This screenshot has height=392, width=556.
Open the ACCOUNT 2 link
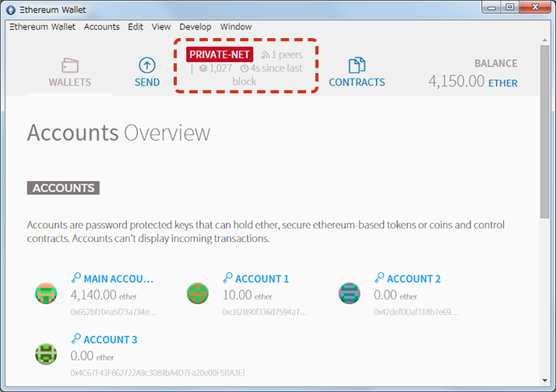click(413, 279)
